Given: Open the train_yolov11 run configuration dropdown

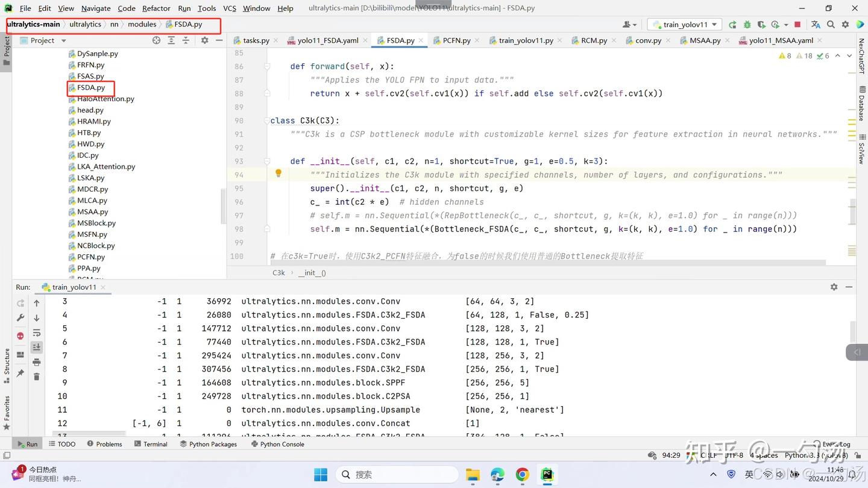Looking at the screenshot, I should [x=685, y=25].
